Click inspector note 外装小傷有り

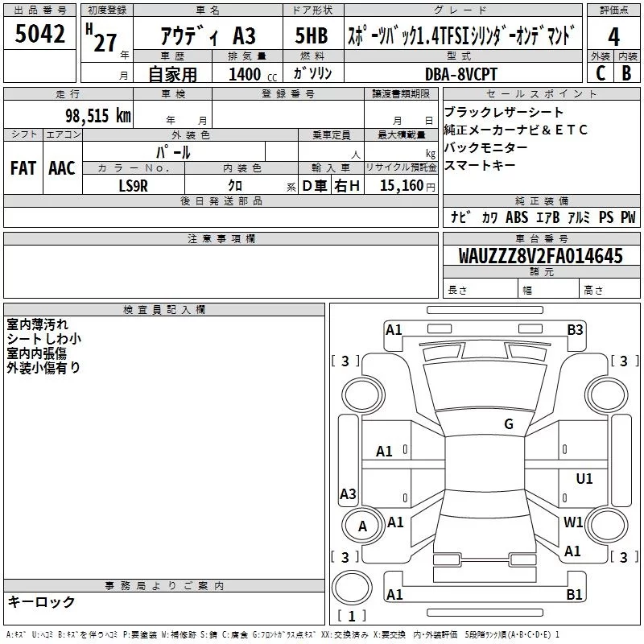[43, 367]
